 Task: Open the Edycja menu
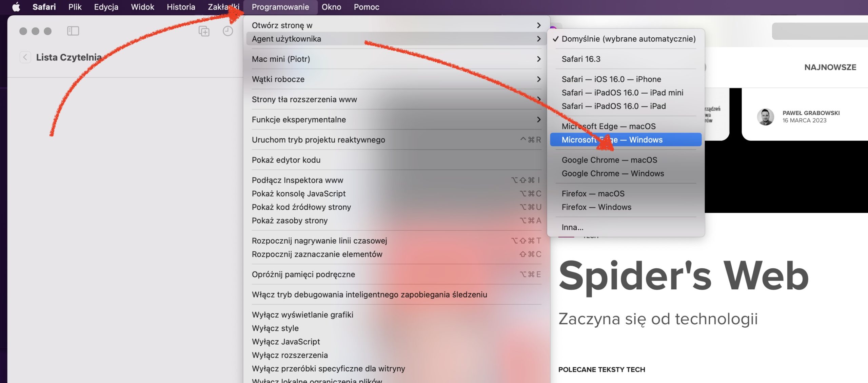(x=106, y=7)
